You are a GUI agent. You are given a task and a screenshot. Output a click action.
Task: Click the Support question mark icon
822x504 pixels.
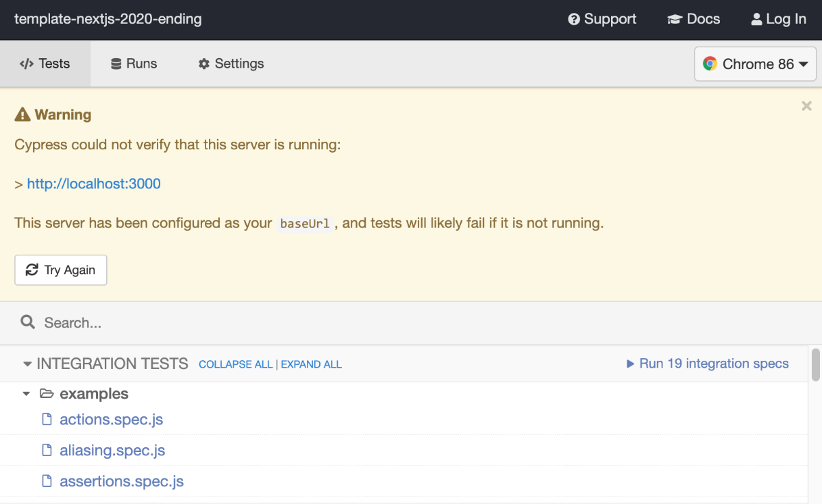pyautogui.click(x=574, y=19)
